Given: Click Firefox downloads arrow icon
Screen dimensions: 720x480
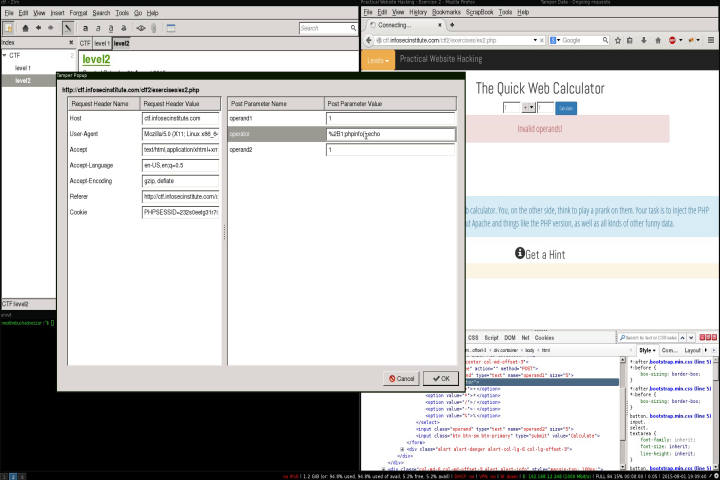Looking at the screenshot, I should pyautogui.click(x=644, y=40).
